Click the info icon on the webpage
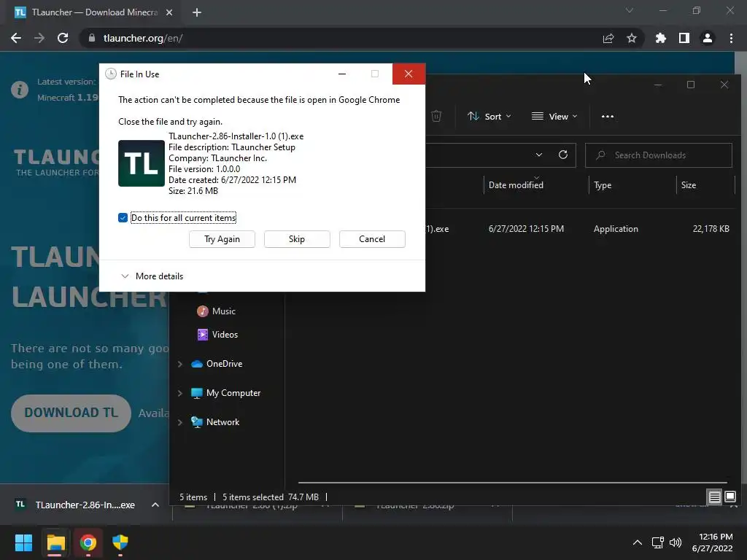 (20, 90)
